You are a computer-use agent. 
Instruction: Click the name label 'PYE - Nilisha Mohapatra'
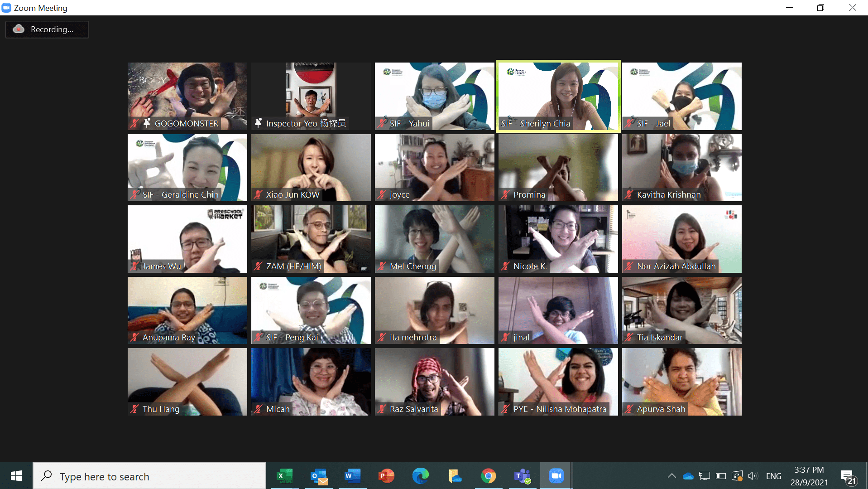click(x=560, y=409)
